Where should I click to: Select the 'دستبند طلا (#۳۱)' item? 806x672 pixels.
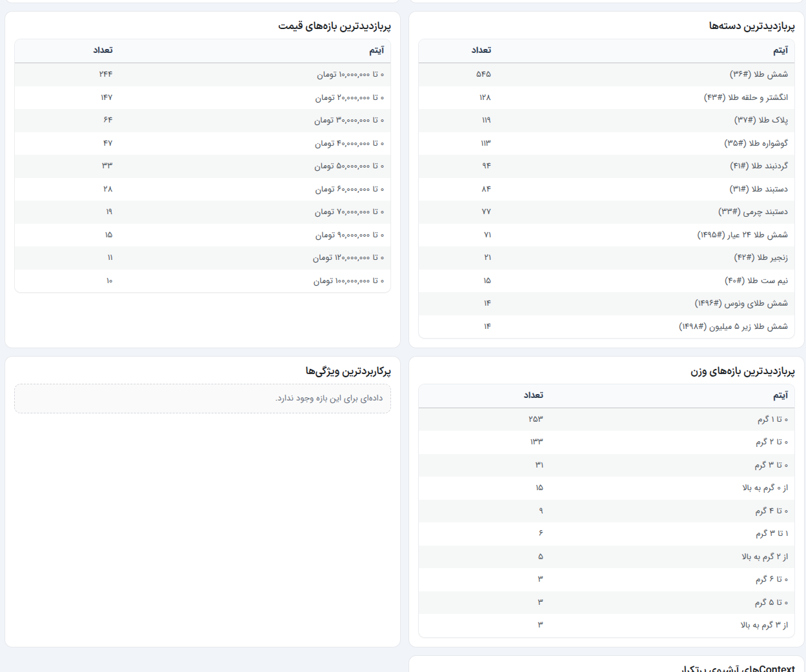pos(607,189)
